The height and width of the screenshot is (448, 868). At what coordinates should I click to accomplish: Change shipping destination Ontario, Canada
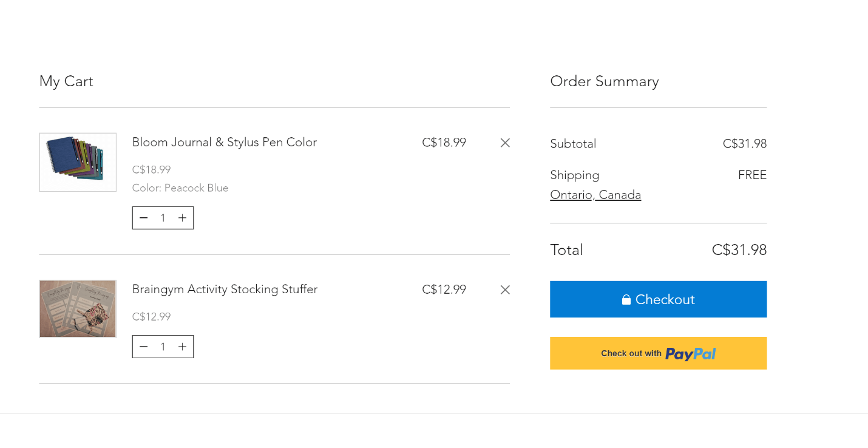[x=595, y=195]
